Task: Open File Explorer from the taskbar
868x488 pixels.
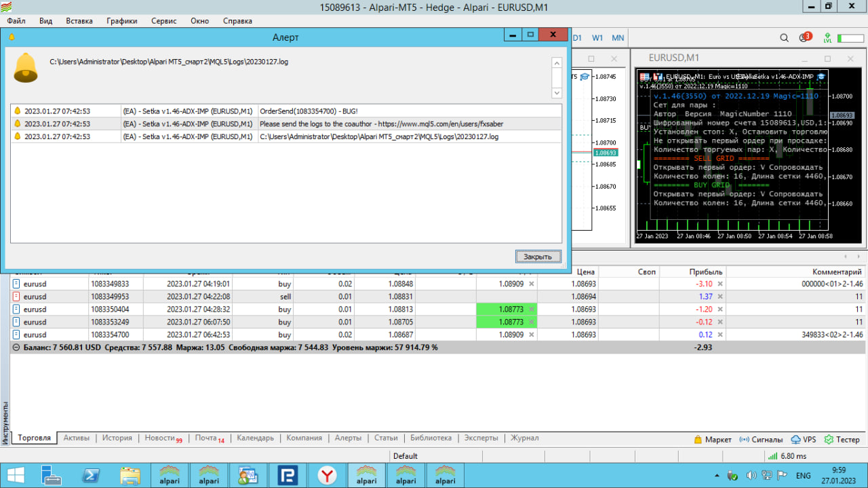Action: pos(130,475)
